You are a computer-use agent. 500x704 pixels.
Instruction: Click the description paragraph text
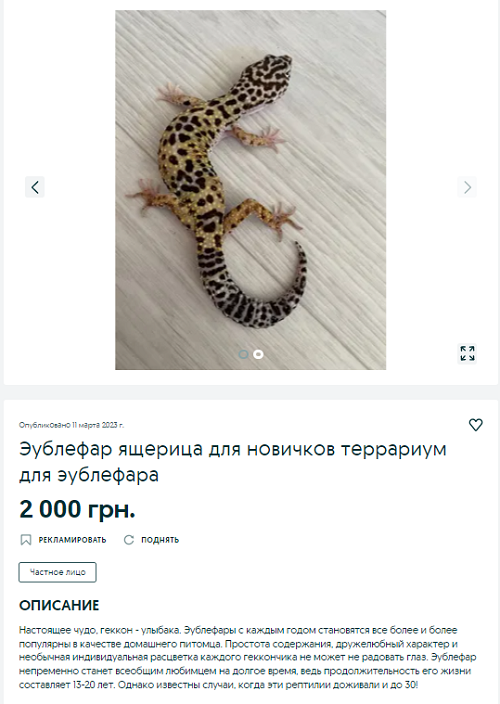(247, 657)
